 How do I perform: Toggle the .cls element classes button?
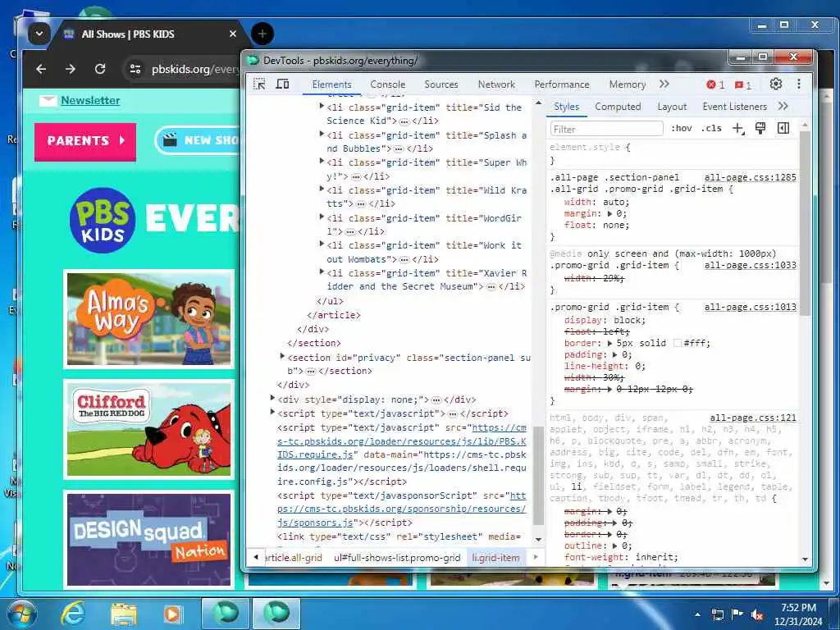(711, 128)
